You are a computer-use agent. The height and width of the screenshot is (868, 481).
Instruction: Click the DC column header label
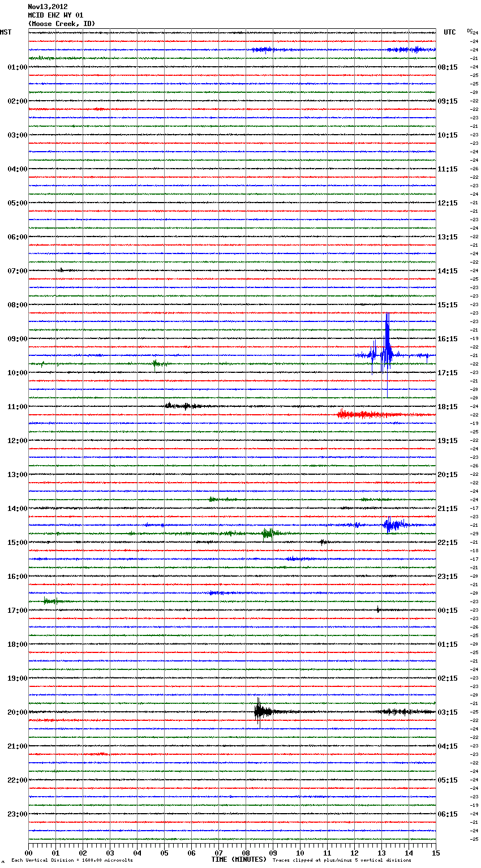click(x=469, y=31)
